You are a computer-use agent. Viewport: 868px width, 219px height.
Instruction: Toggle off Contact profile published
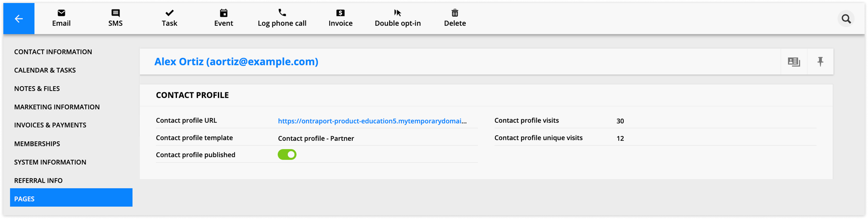(287, 155)
